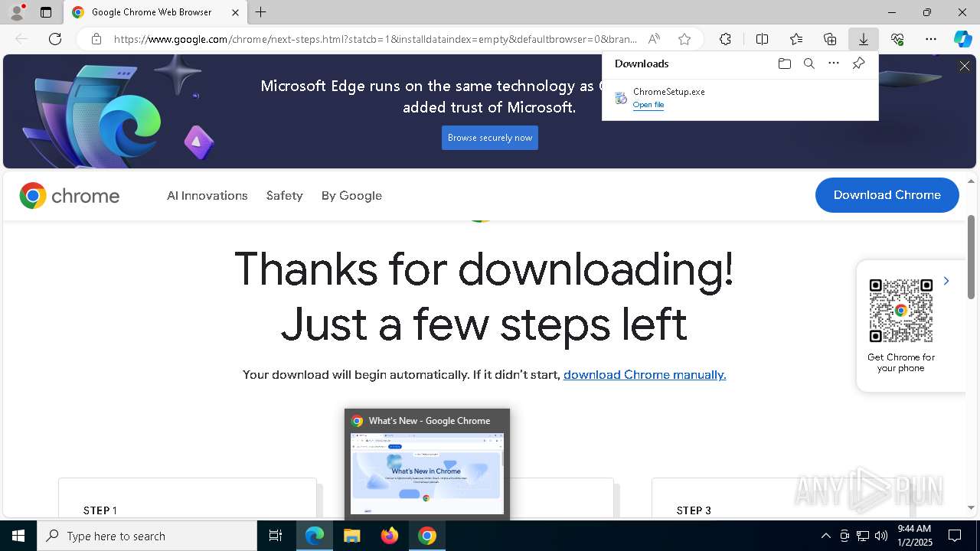The height and width of the screenshot is (551, 980).
Task: Open more options in Downloads panel
Action: tap(834, 64)
